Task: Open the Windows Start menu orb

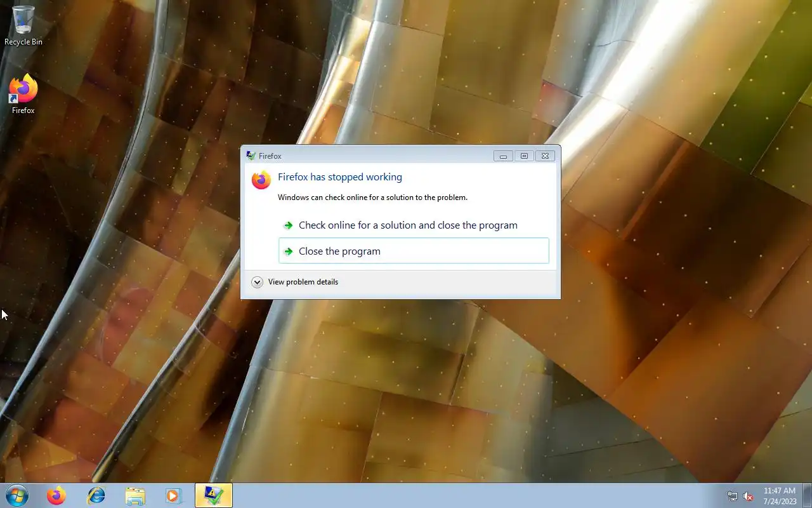Action: 16,495
